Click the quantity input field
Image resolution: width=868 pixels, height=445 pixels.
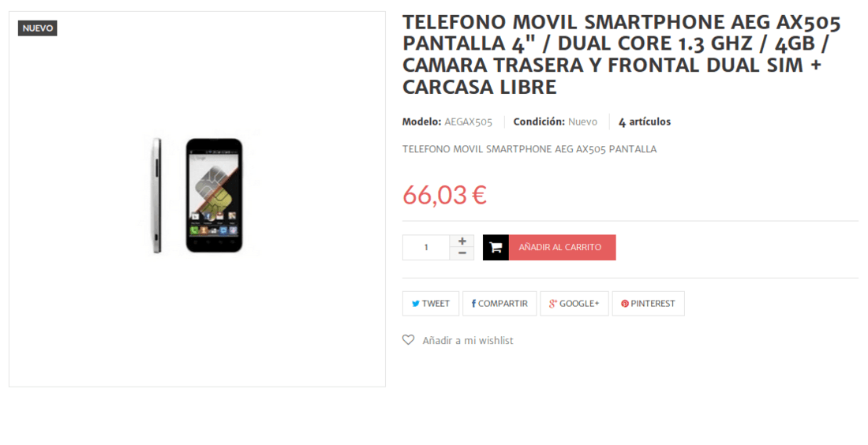pos(426,248)
